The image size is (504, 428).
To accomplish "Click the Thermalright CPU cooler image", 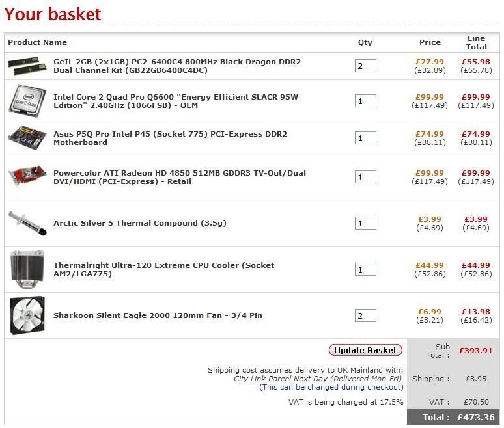I will (x=27, y=269).
